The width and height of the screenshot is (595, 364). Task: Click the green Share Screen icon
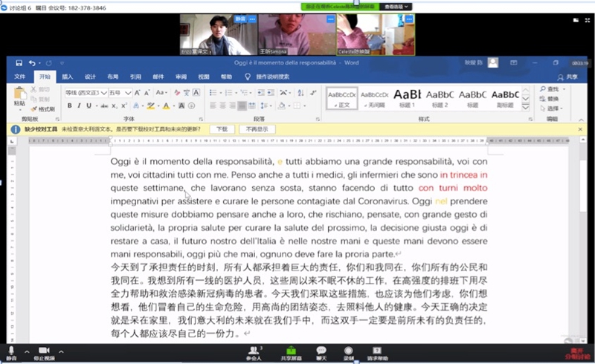[287, 351]
